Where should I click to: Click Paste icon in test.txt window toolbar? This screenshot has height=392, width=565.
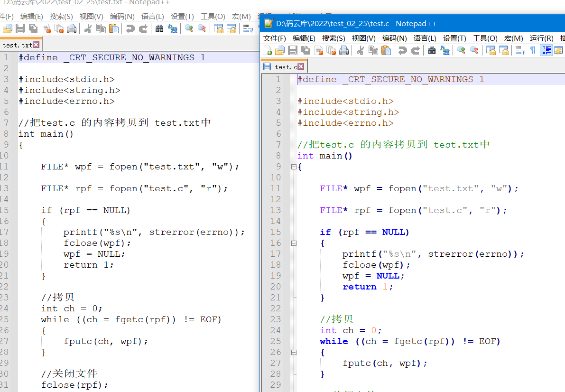(114, 28)
